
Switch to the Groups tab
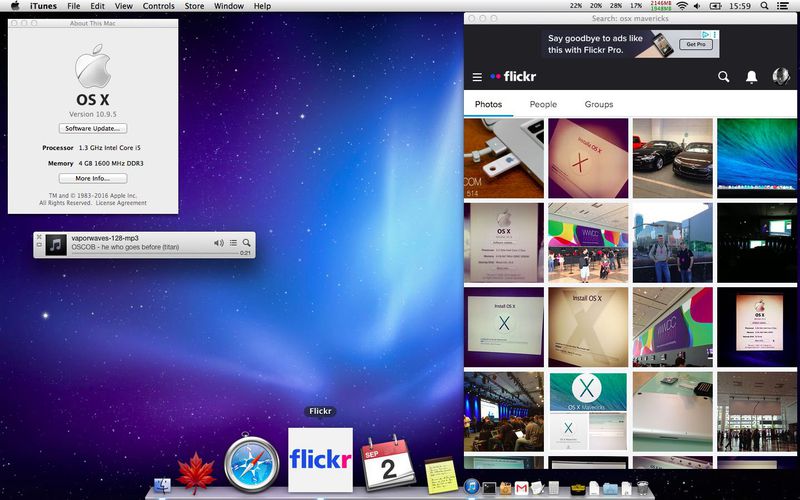598,104
